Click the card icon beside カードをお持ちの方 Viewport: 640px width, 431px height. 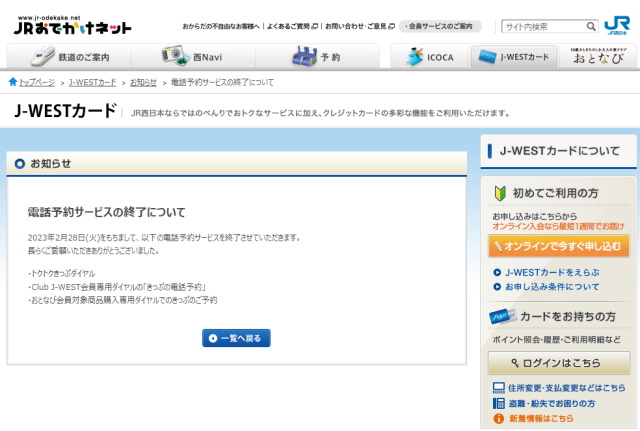tap(502, 316)
